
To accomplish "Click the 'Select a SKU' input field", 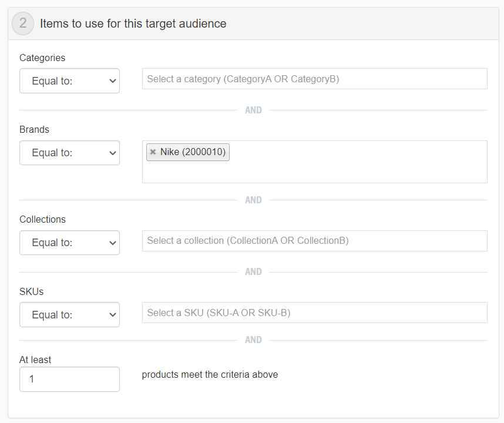I will coord(314,313).
